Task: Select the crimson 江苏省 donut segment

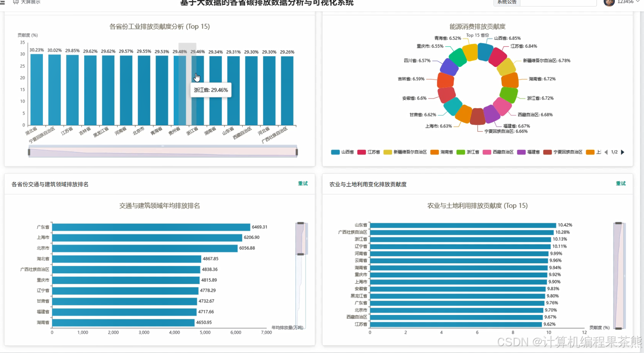Action: tap(498, 57)
